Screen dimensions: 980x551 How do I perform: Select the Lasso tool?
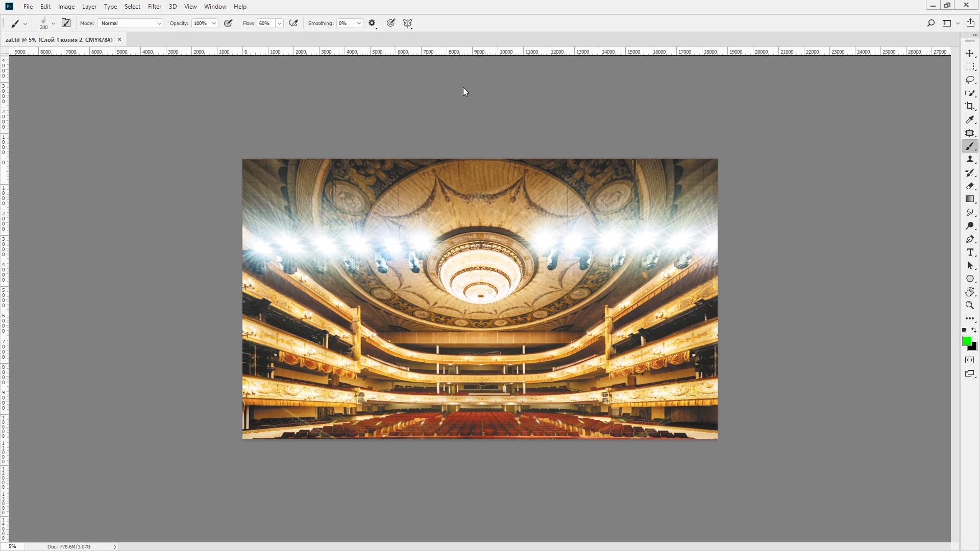pyautogui.click(x=970, y=80)
